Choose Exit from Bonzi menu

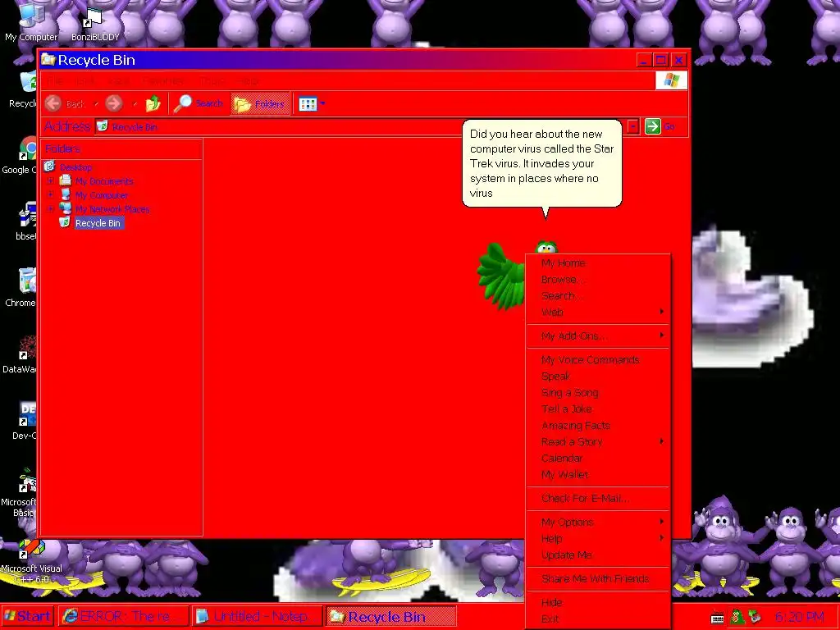(x=598, y=619)
